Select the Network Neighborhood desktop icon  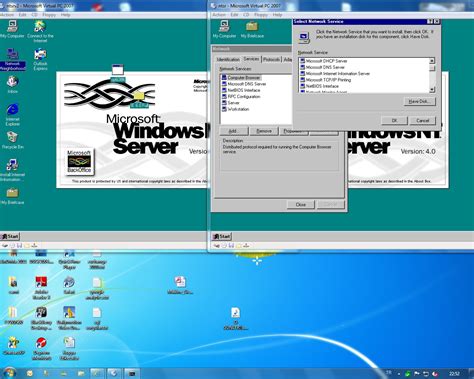[x=13, y=59]
